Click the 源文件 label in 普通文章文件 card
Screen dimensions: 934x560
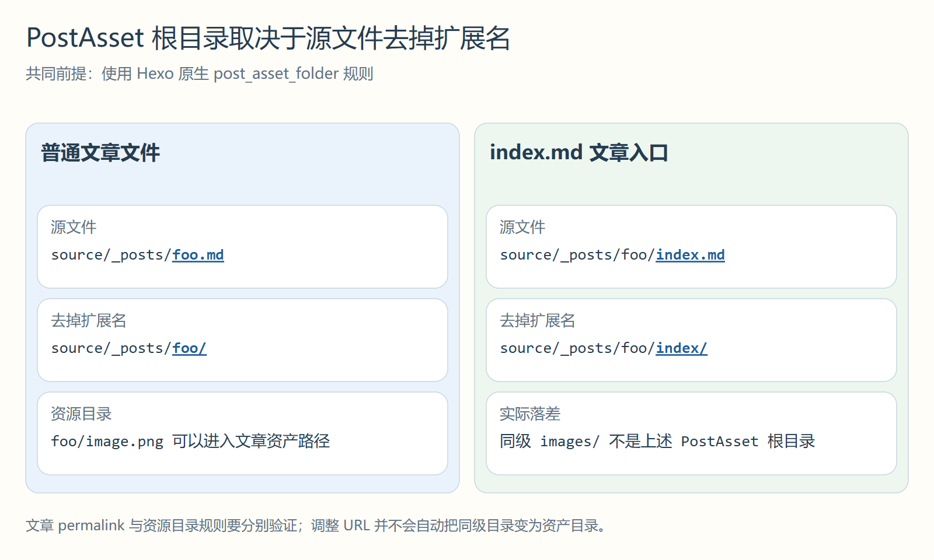[74, 227]
